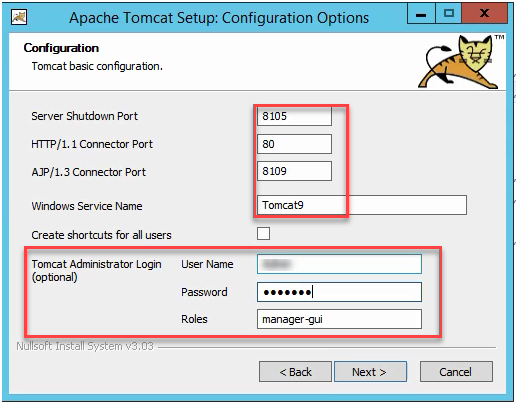Click the 'User Name' label

coord(207,264)
